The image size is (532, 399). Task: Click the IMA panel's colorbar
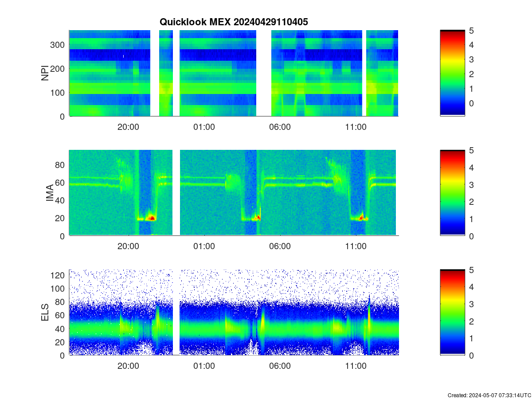tap(452, 193)
